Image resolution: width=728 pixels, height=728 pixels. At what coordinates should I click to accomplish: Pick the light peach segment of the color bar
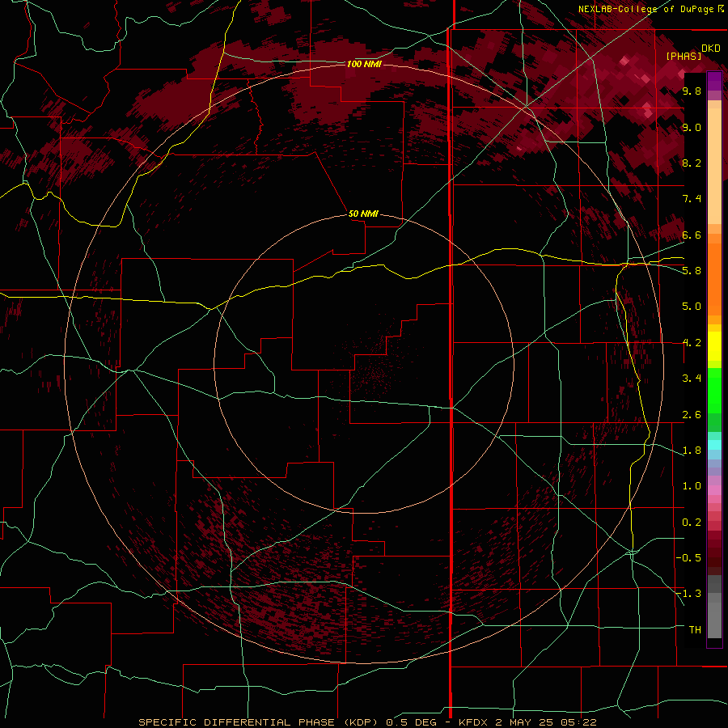coord(714,167)
